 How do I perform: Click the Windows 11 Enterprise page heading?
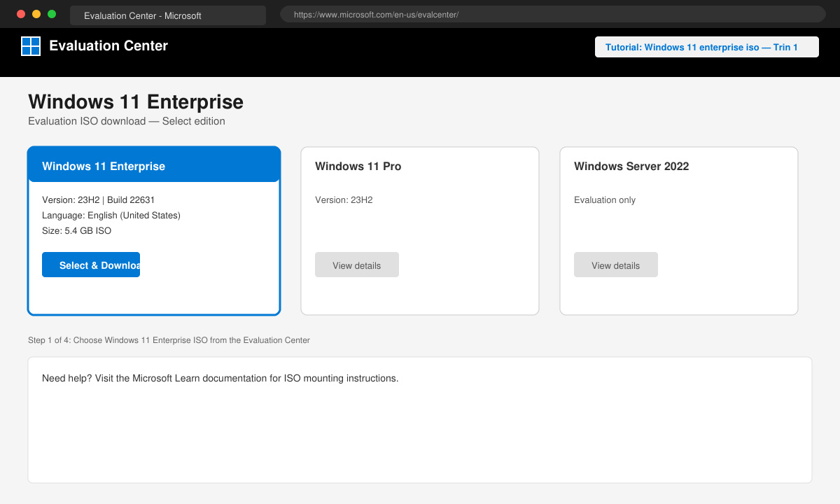point(136,101)
